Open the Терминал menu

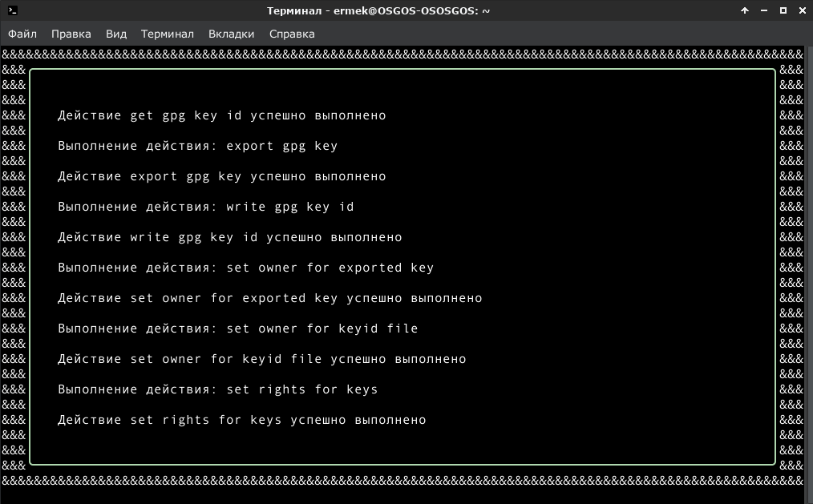tap(168, 34)
